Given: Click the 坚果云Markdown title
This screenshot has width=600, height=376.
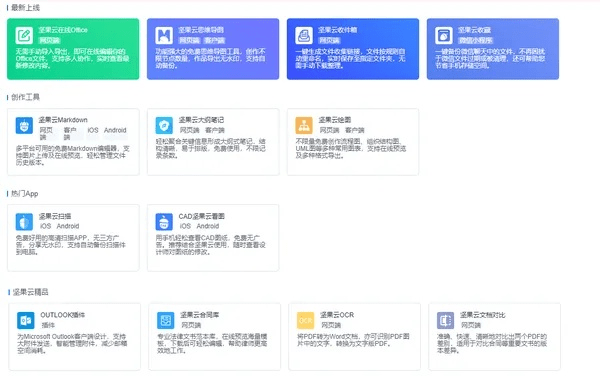Looking at the screenshot, I should (x=63, y=120).
